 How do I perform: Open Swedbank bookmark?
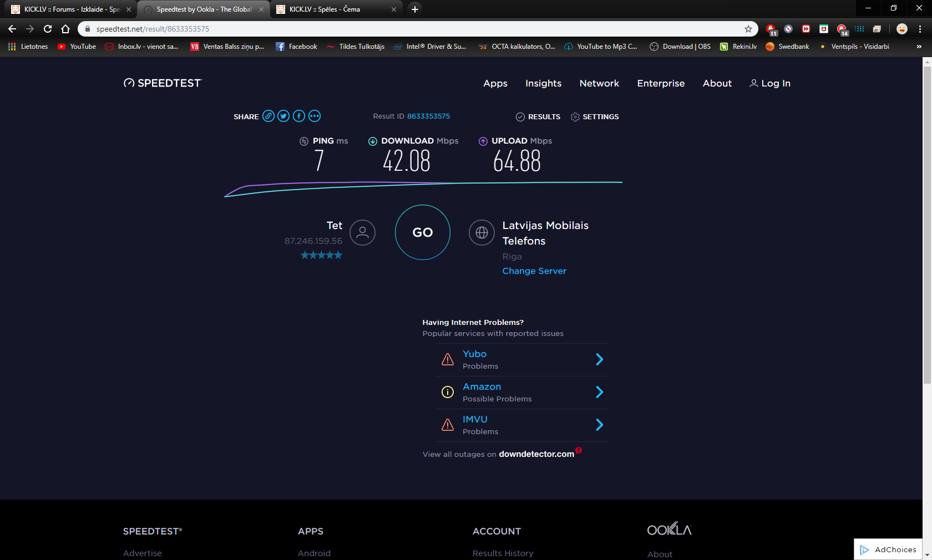787,47
